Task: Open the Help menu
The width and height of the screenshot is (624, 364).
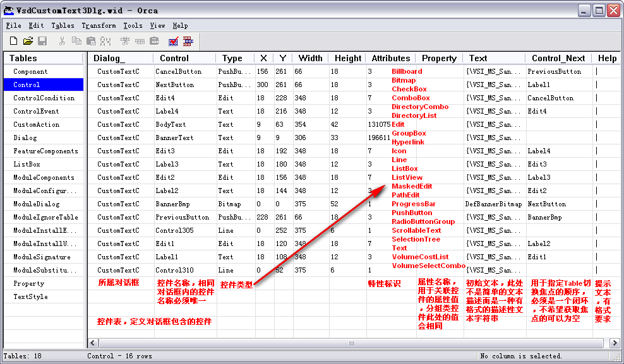Action: pyautogui.click(x=180, y=25)
